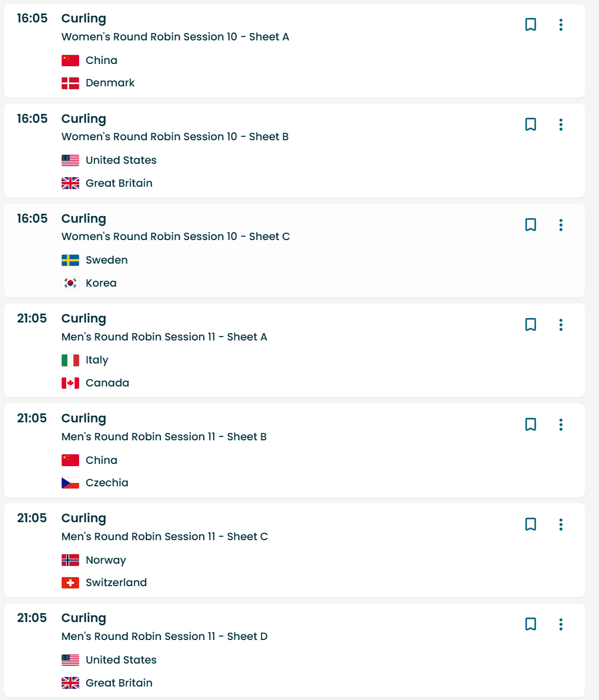
Task: Open more options for Men's Sheet D
Action: 560,624
